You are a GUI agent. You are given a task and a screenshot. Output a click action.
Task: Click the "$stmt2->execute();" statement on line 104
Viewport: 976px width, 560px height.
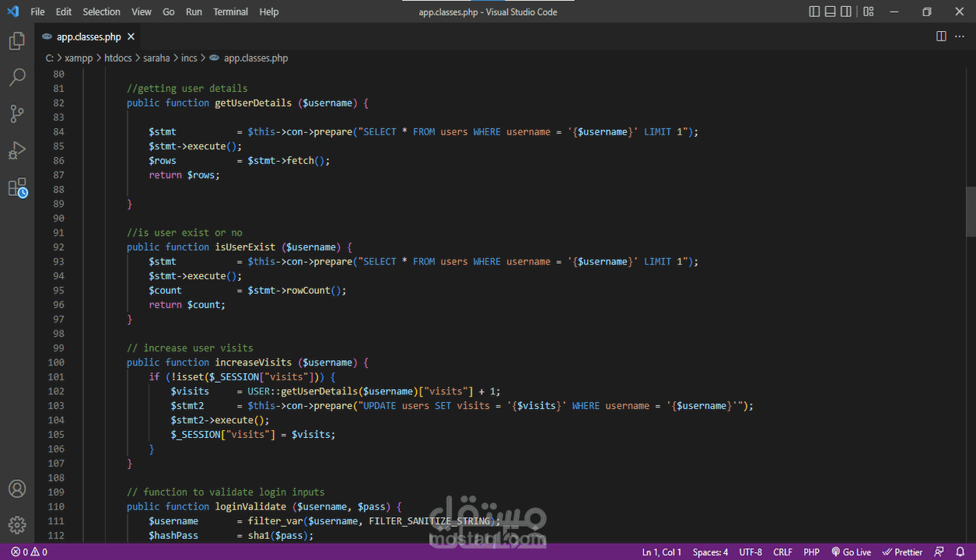pyautogui.click(x=220, y=420)
